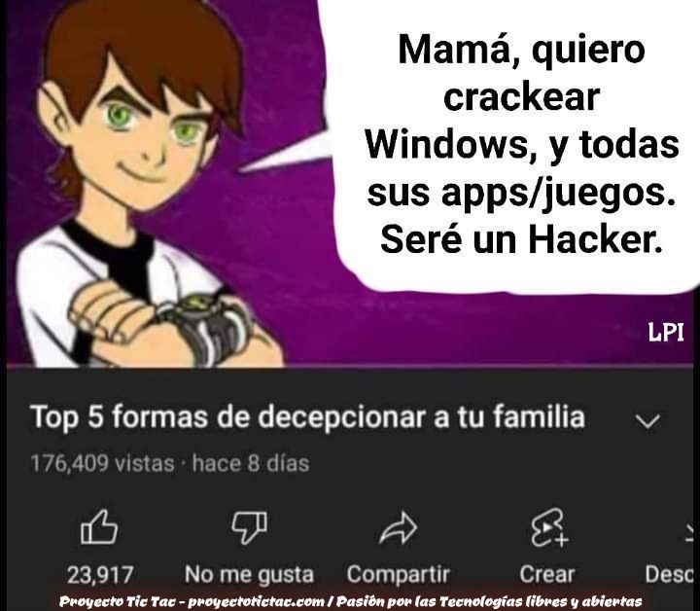Viewport: 700px width, 611px height.
Task: Open the video title 'Top 5 formas de decepcionar'
Action: click(x=307, y=417)
